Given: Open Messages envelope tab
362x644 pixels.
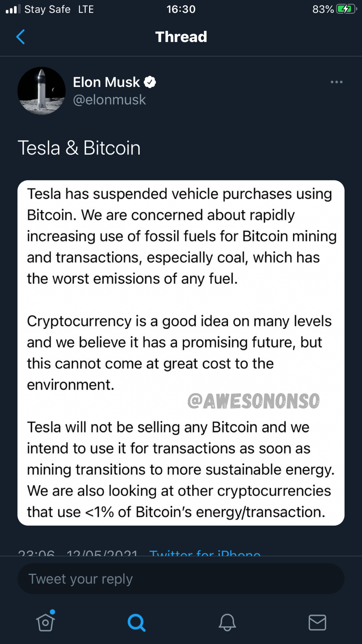Looking at the screenshot, I should 317,623.
